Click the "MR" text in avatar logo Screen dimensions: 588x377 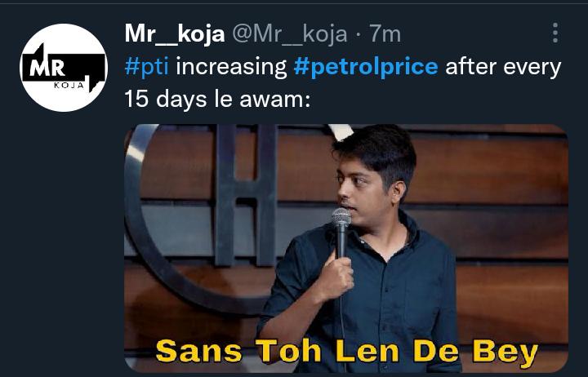click(x=48, y=69)
